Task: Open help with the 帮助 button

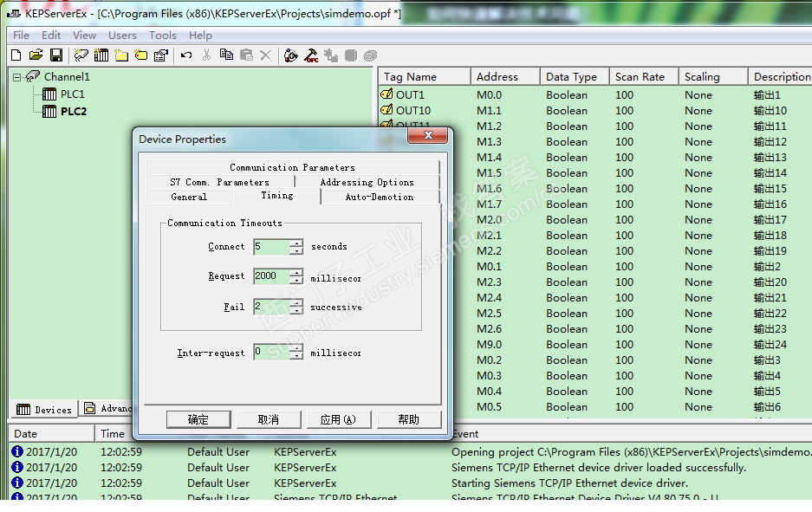Action: click(409, 419)
